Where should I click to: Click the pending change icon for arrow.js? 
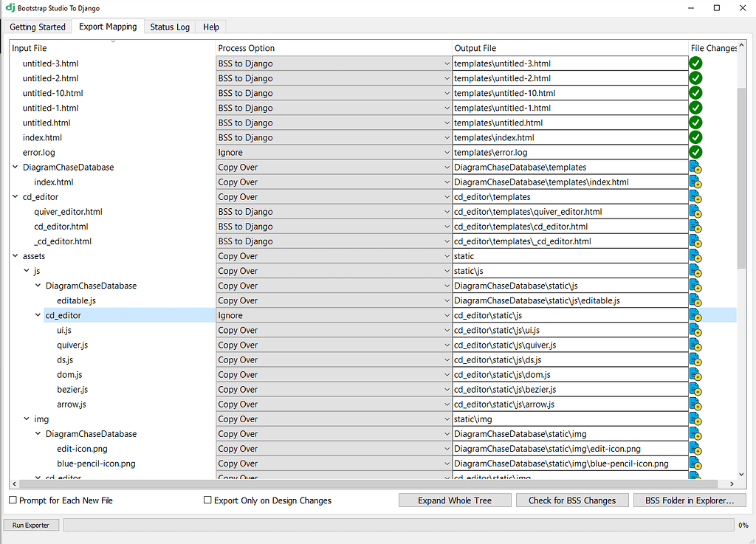coord(695,404)
